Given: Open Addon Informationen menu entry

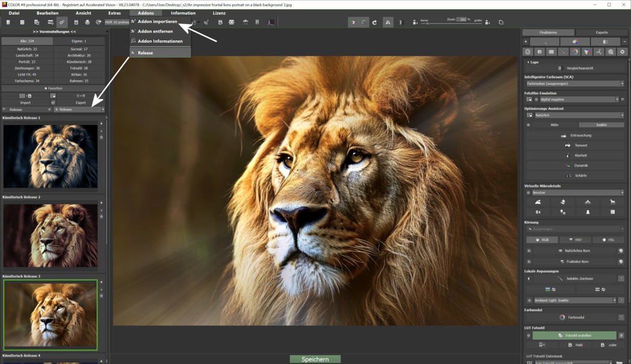Looking at the screenshot, I should (160, 41).
